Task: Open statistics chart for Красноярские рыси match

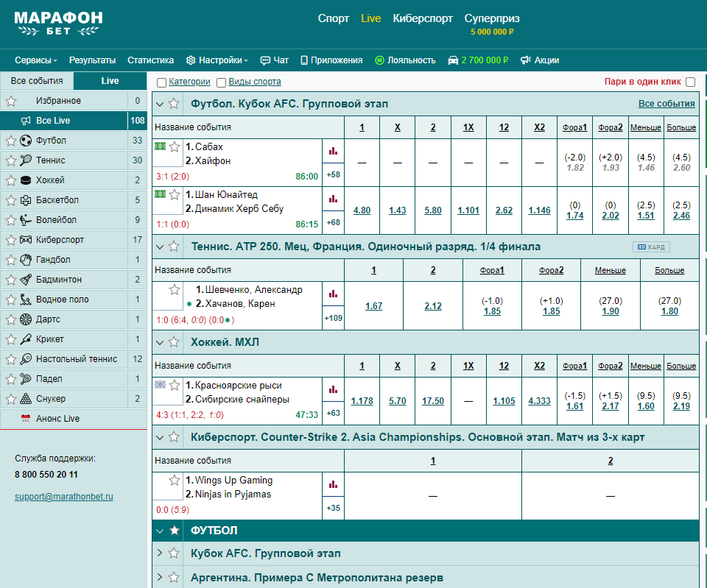Action: pos(333,389)
